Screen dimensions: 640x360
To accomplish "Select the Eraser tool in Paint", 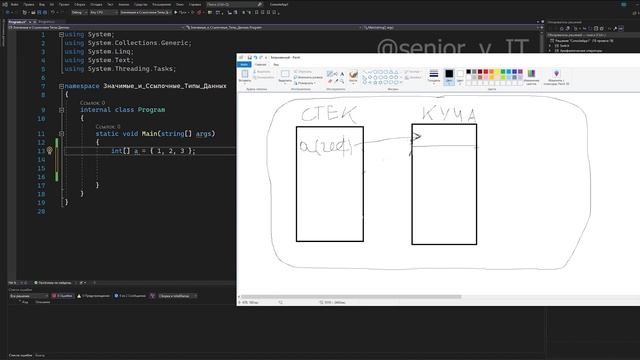I will 330,81.
